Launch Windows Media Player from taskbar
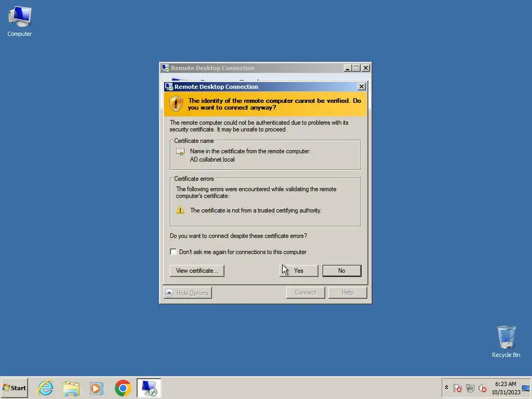Viewport: 532px width, 399px height. (x=97, y=388)
